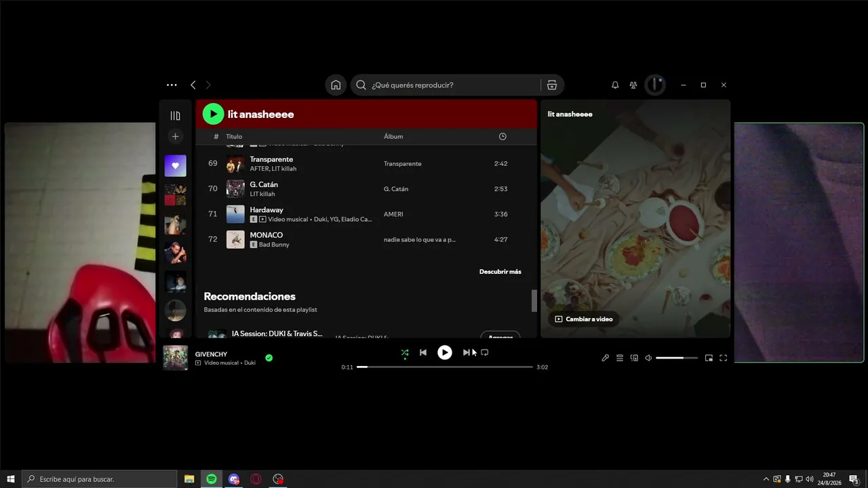Expand Your Library sidebar
Image resolution: width=868 pixels, height=488 pixels.
175,116
